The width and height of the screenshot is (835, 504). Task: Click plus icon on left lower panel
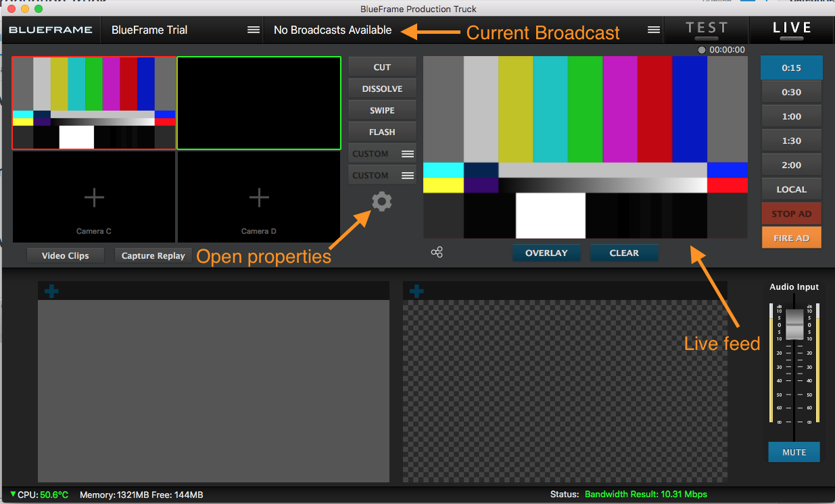click(51, 291)
